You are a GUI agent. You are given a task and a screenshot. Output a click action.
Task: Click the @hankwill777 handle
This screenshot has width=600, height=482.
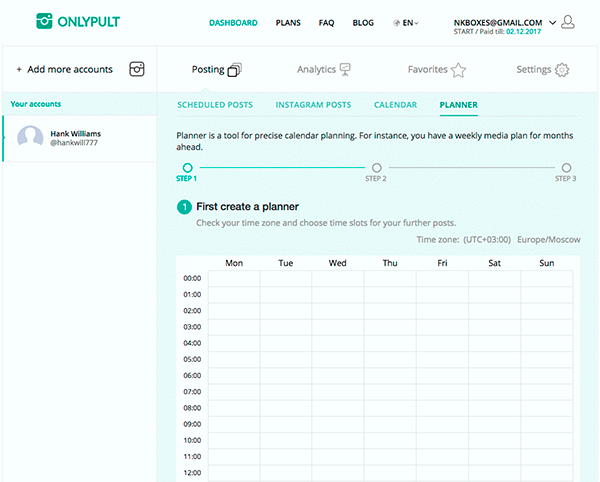pos(74,143)
